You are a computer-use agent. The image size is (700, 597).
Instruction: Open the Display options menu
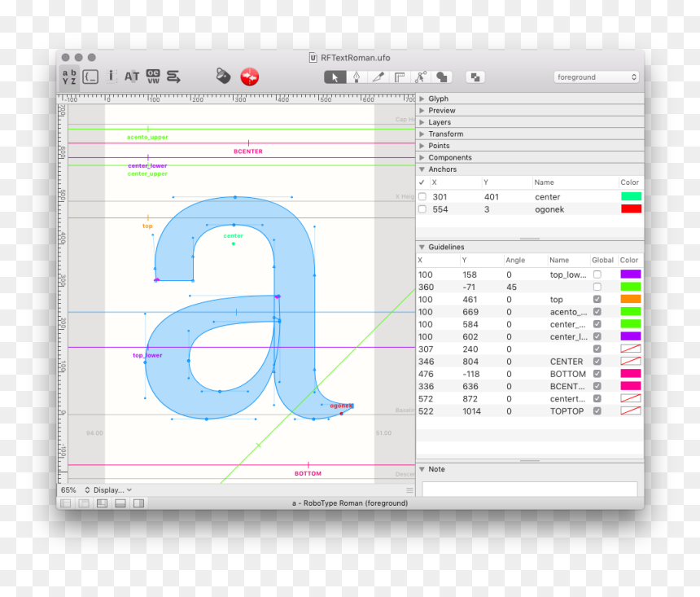click(108, 489)
